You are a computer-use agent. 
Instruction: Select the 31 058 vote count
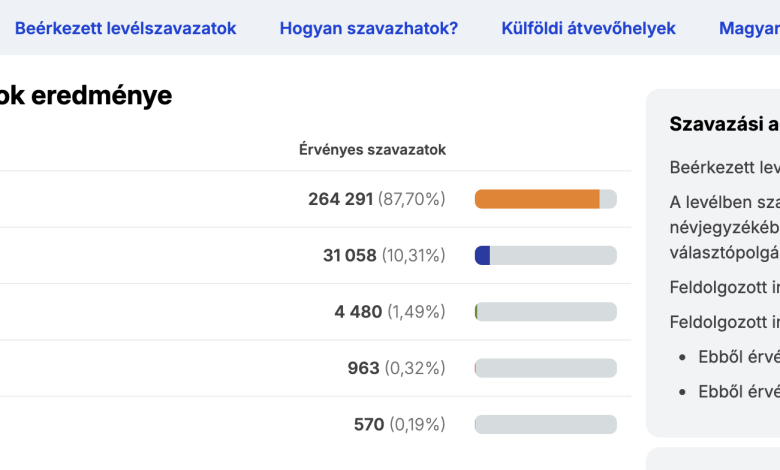tap(349, 255)
